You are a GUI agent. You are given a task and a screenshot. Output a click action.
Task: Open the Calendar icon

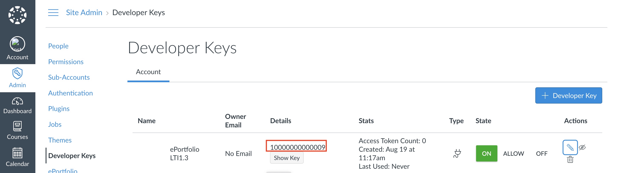coord(17,153)
